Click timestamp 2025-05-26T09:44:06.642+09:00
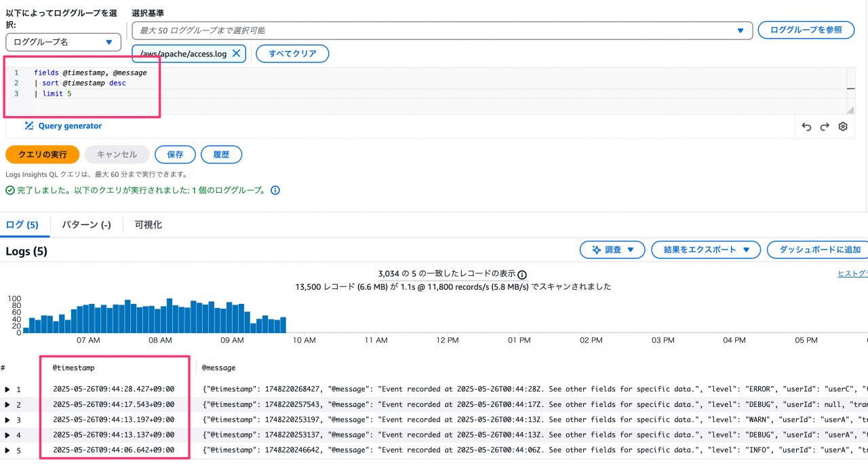 point(114,450)
